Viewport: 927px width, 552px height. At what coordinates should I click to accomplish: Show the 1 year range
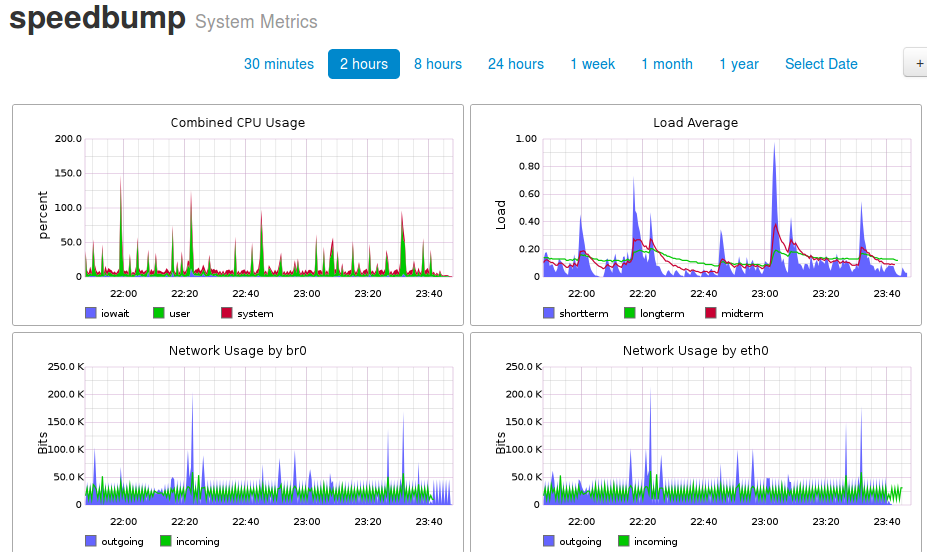click(738, 64)
